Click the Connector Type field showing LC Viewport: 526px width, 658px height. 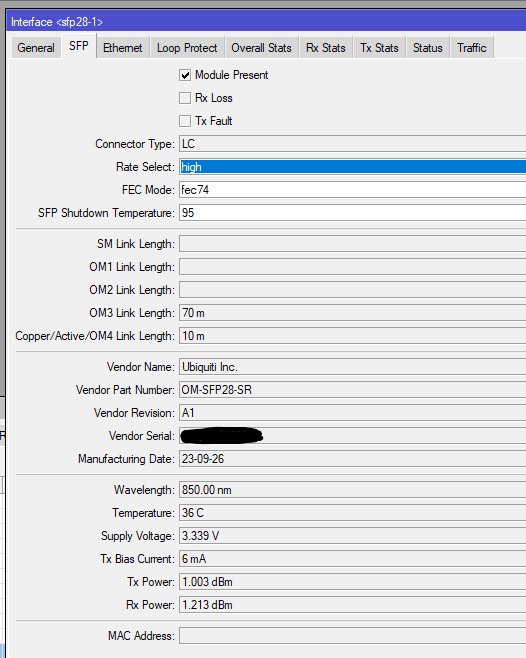pos(353,144)
